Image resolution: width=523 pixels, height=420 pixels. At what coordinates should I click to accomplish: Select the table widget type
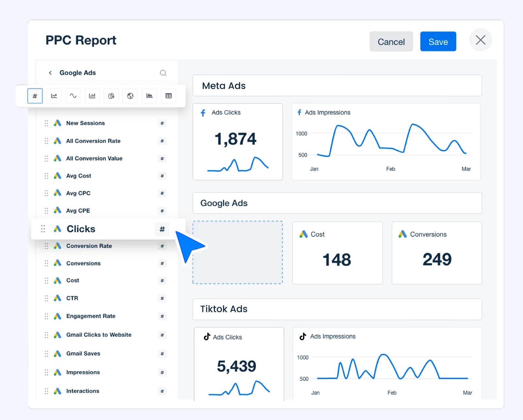(168, 96)
